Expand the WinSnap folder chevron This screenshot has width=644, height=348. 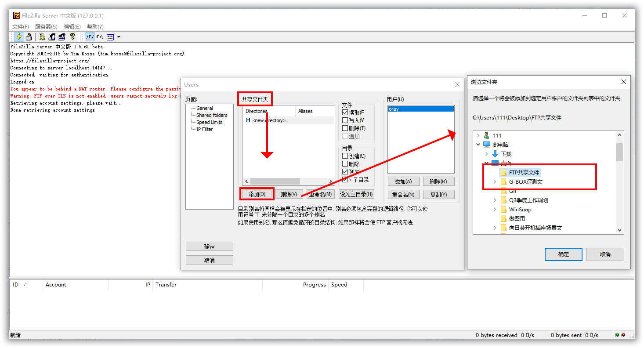(x=495, y=209)
